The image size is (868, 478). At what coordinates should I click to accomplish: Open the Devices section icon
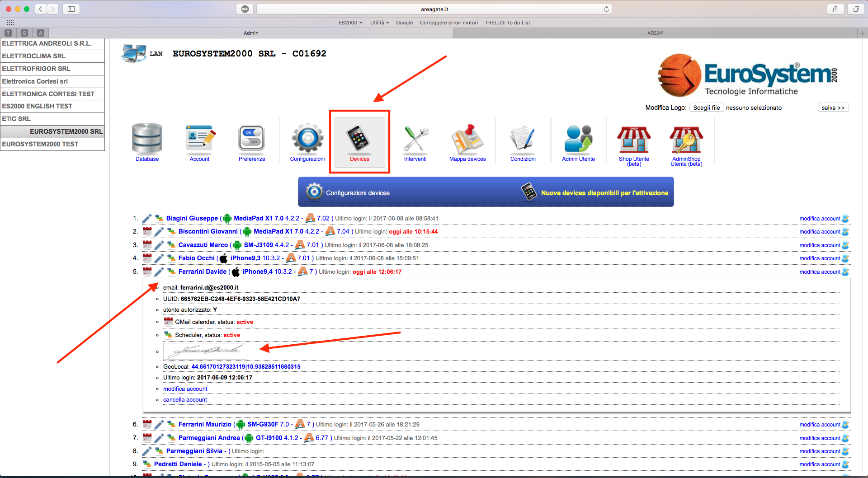click(x=359, y=138)
